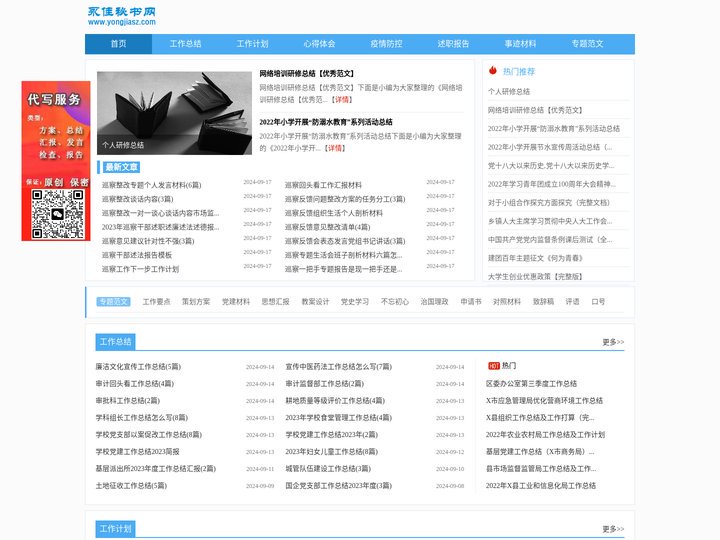Click 详情 link under 网络培训研修总结 summary

pyautogui.click(x=342, y=100)
